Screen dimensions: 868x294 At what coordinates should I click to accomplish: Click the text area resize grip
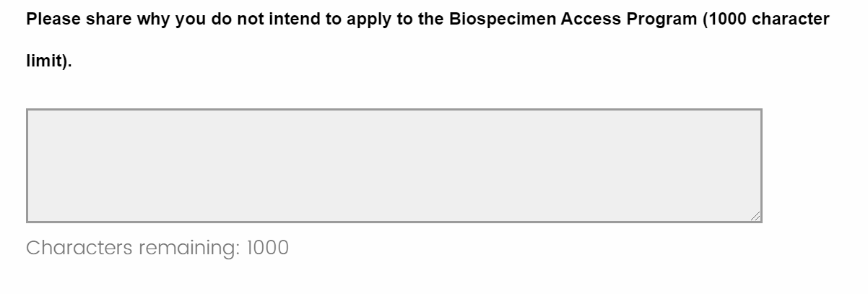pyautogui.click(x=755, y=216)
